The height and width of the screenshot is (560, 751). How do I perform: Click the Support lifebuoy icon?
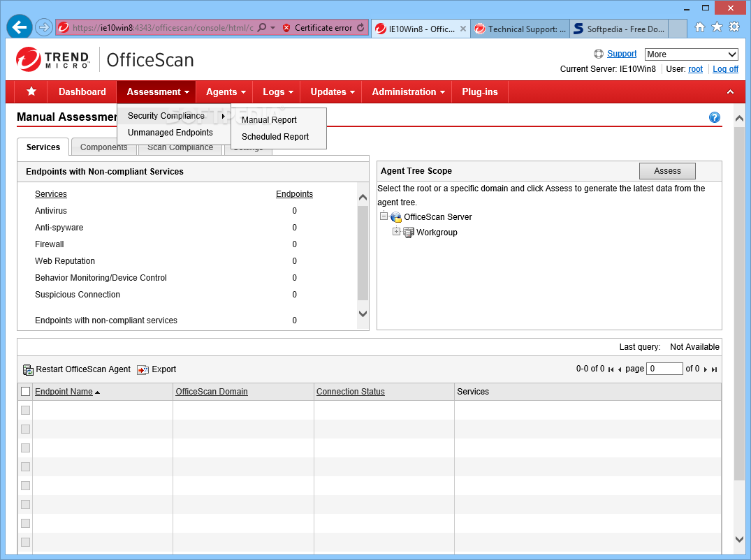click(598, 54)
